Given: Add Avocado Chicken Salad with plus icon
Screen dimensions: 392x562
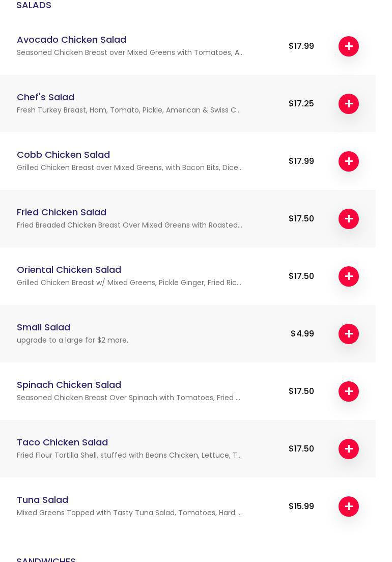Looking at the screenshot, I should (349, 46).
